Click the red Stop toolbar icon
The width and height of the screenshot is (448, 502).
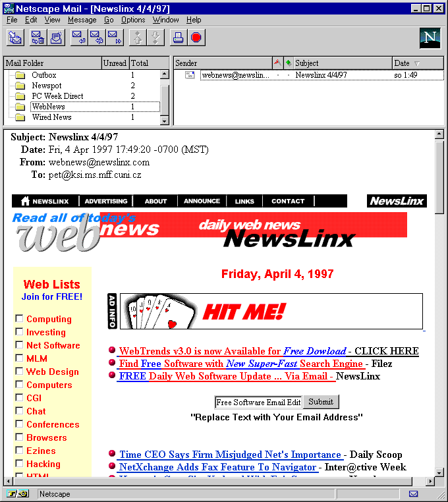pos(196,38)
